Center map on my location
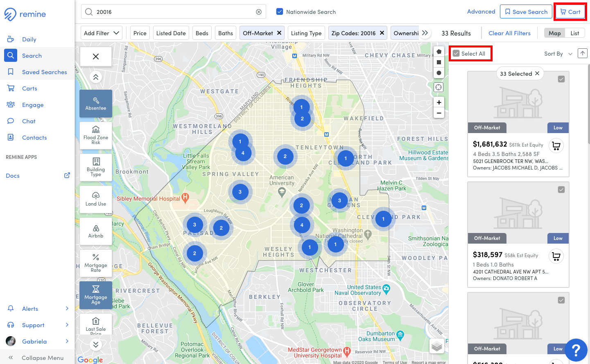Viewport: 590px width, 364px height. point(439,87)
